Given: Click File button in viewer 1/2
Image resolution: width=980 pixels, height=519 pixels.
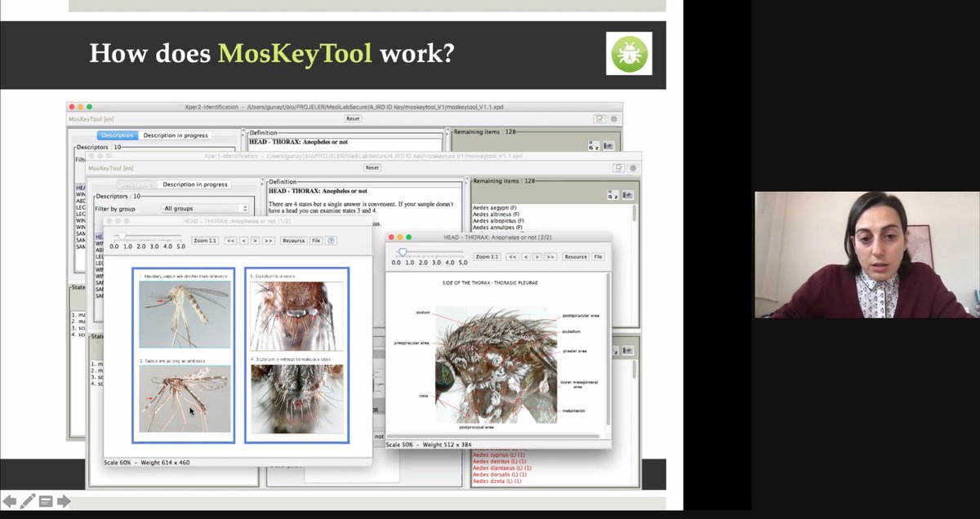Looking at the screenshot, I should 316,241.
